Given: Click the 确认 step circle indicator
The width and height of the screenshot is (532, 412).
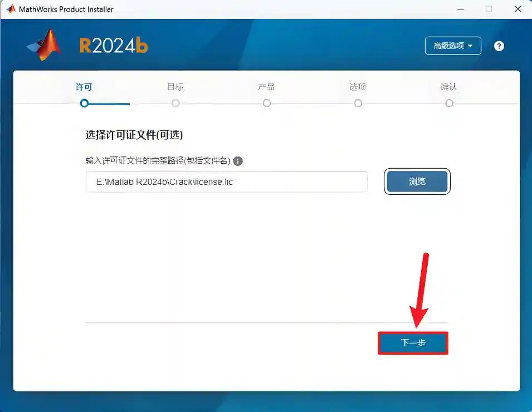Looking at the screenshot, I should (450, 103).
